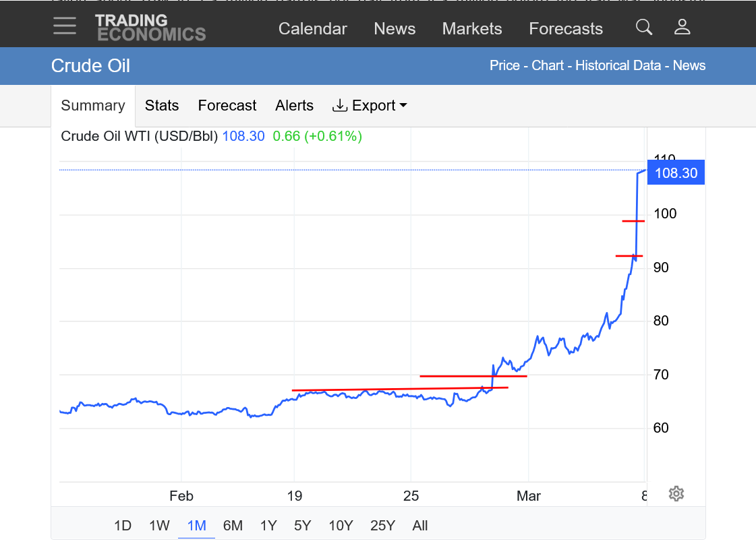Open the search magnifier icon
This screenshot has height=558, width=756.
click(644, 28)
